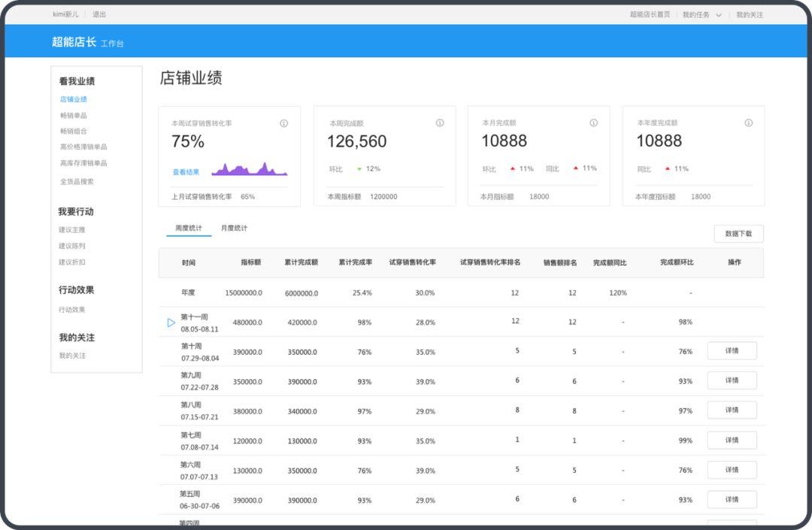The height and width of the screenshot is (530, 812).
Task: Click the purple conversion trend sparkline chart
Action: click(248, 171)
